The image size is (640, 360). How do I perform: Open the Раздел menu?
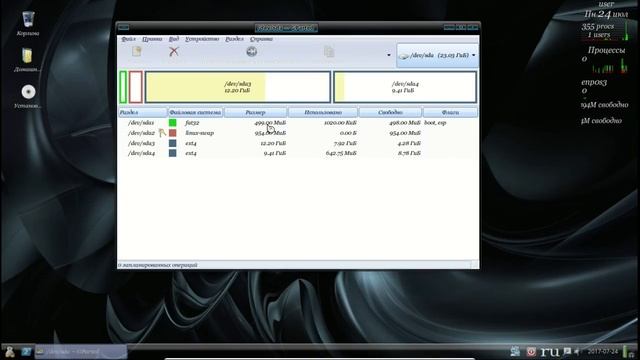[234, 39]
